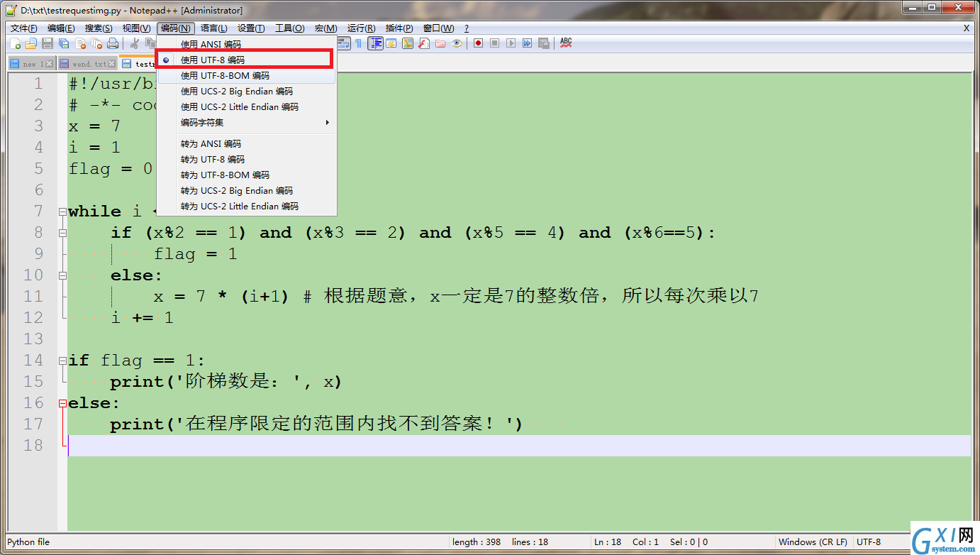Screen dimensions: 980x555
Task: Open the 运行(R) menu
Action: (361, 28)
